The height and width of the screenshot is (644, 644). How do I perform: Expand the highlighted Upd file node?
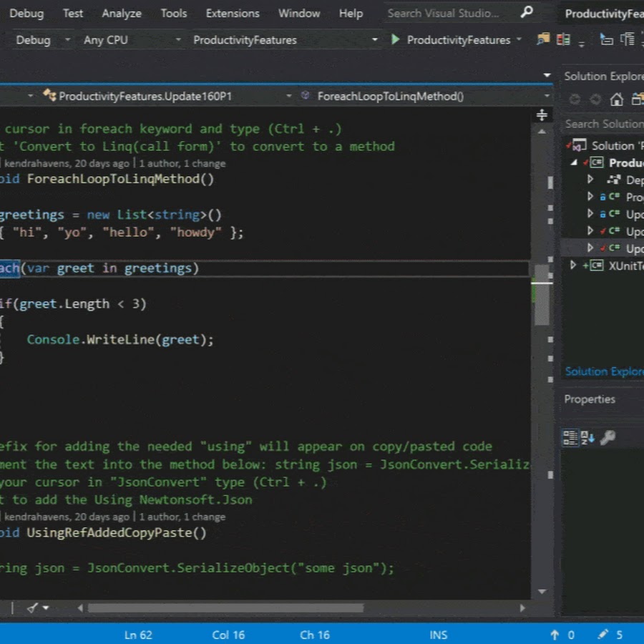590,248
